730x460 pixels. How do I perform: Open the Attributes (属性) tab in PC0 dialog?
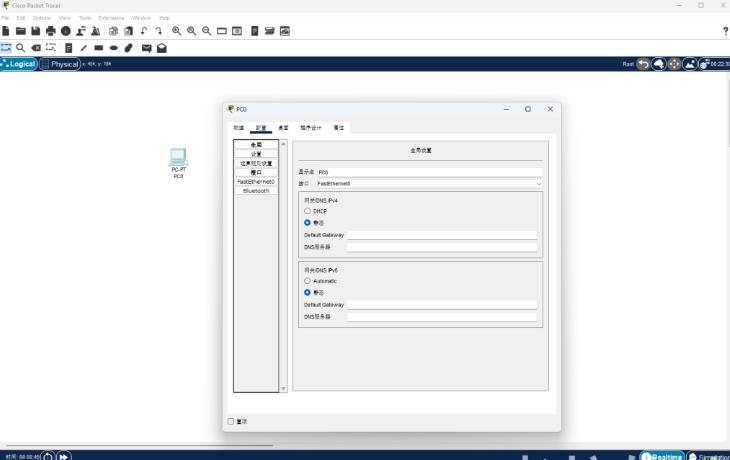click(338, 128)
